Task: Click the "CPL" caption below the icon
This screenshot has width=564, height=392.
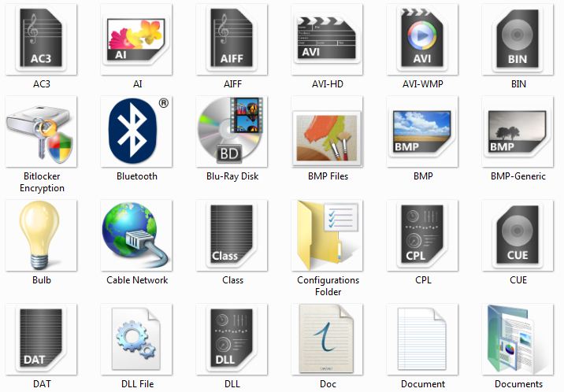Action: [x=423, y=280]
